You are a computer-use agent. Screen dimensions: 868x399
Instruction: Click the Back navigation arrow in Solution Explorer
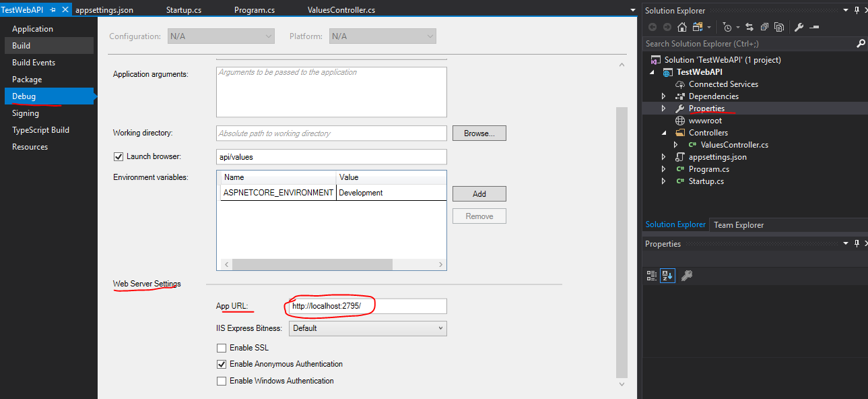tap(653, 26)
